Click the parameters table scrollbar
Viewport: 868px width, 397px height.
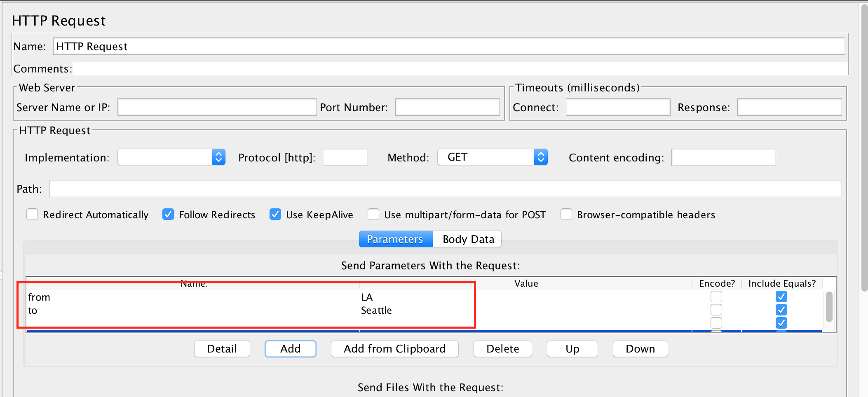click(829, 307)
